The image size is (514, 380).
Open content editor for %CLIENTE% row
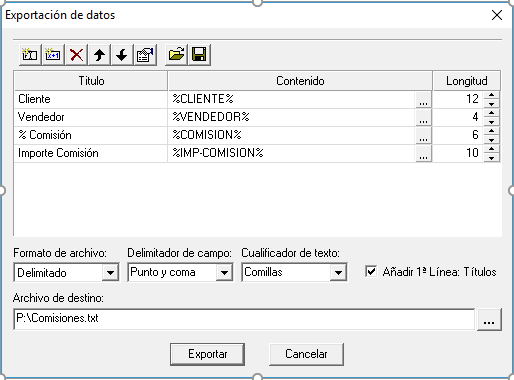tap(424, 99)
